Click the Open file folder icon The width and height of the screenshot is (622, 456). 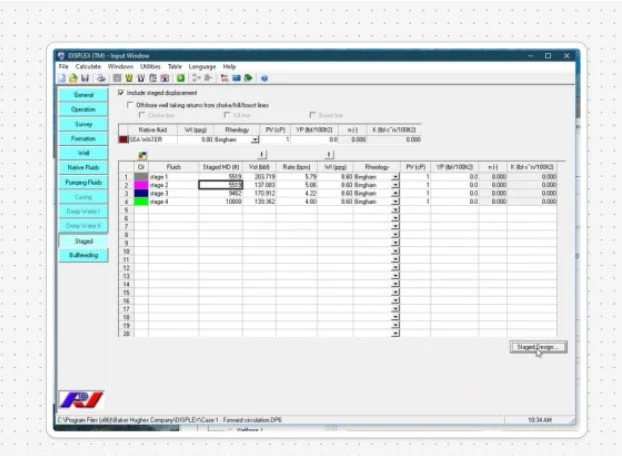click(x=73, y=78)
